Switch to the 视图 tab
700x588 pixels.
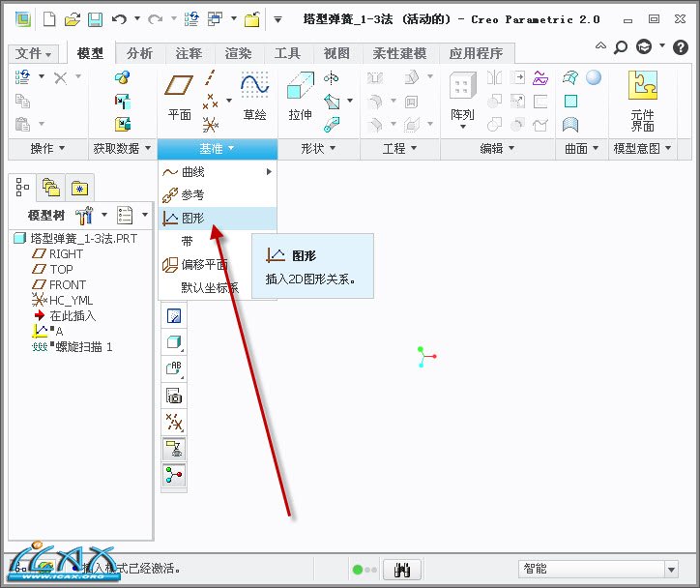(336, 53)
